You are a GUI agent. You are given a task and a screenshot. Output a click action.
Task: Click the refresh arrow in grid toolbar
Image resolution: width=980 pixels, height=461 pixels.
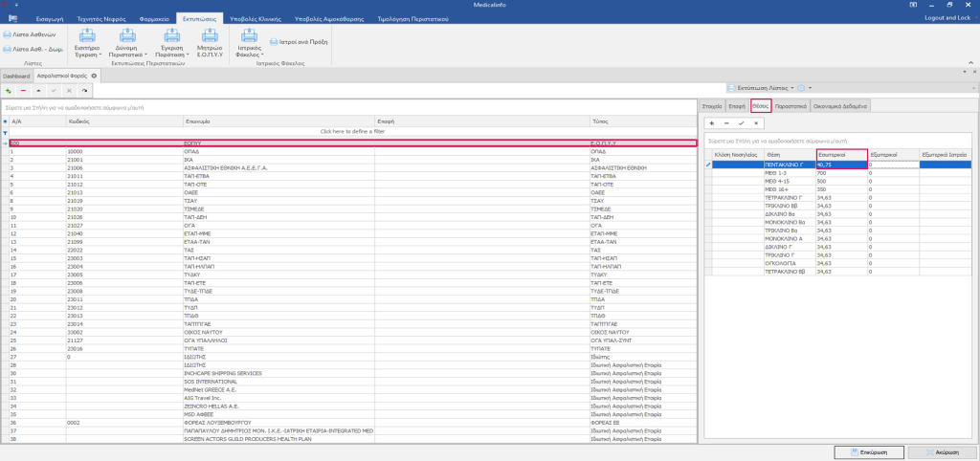(85, 90)
